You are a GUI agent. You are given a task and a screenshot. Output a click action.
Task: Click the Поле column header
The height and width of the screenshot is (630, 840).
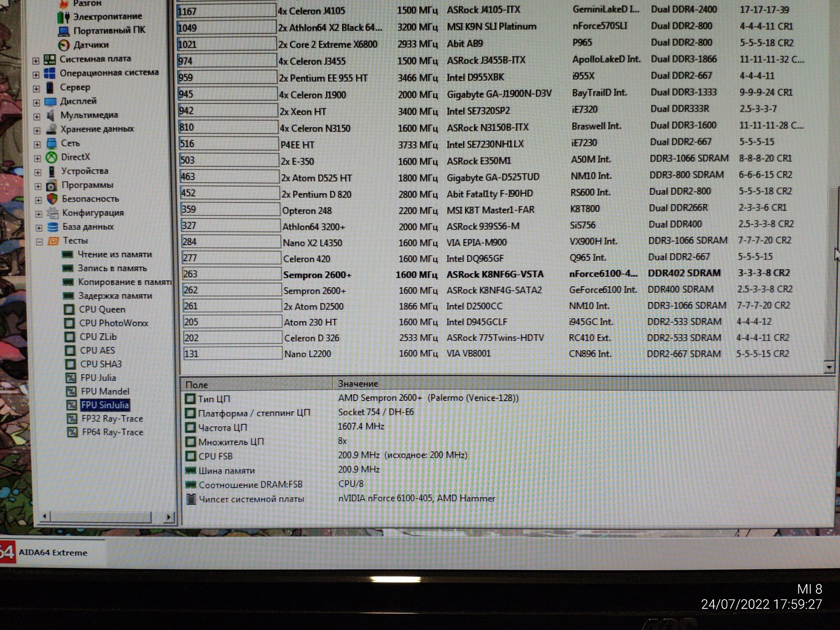click(257, 384)
